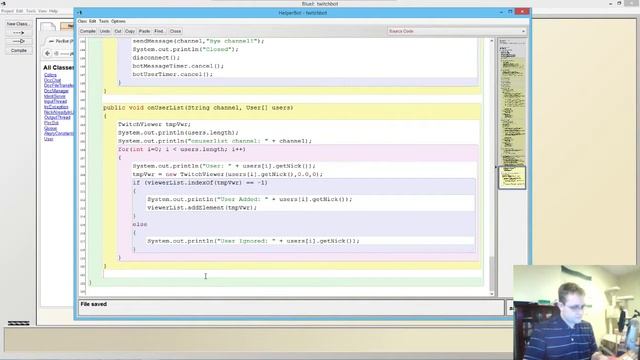
Task: Open the User class link
Action: [x=49, y=139]
